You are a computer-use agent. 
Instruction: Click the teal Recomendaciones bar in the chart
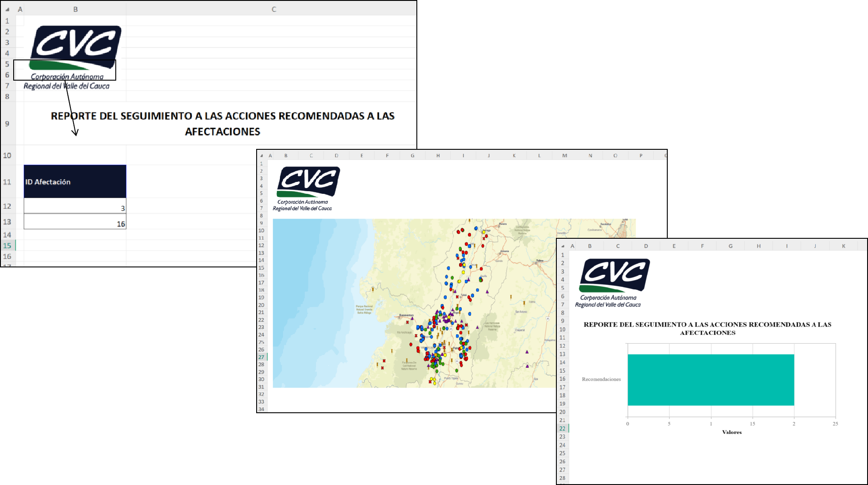710,380
